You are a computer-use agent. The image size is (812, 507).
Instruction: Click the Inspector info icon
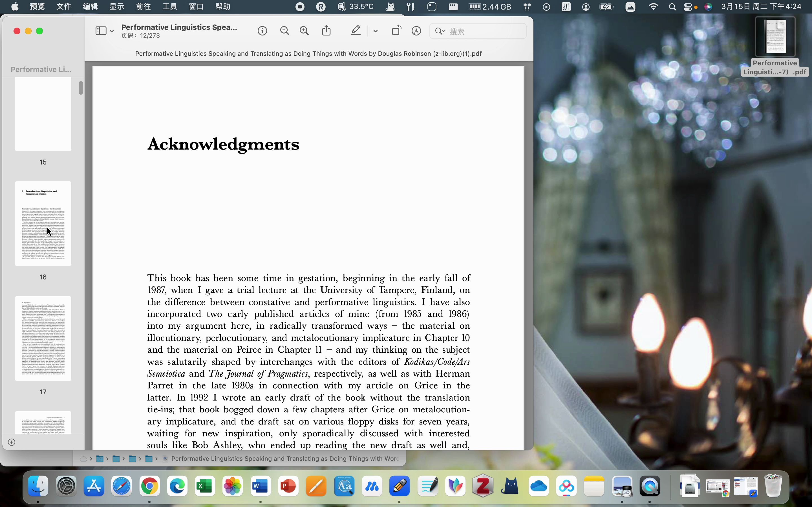point(262,31)
